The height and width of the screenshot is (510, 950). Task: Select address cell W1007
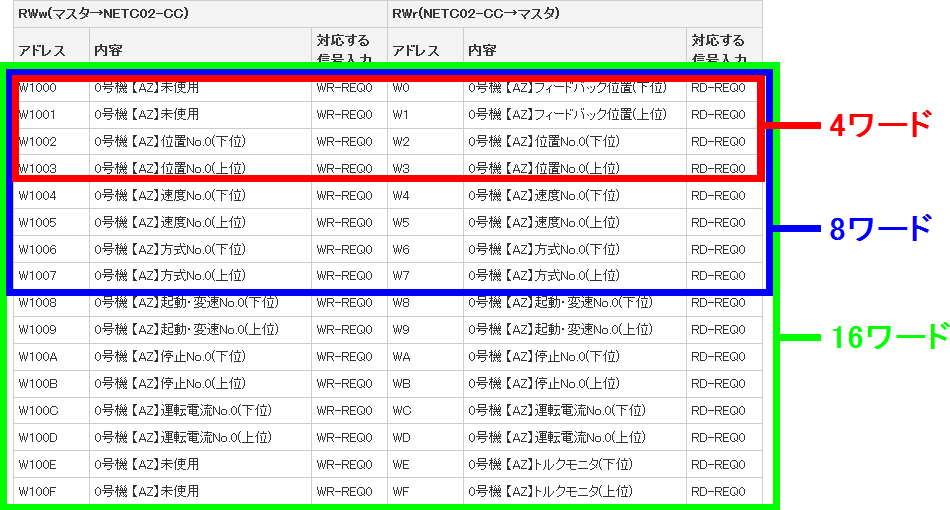tap(51, 276)
